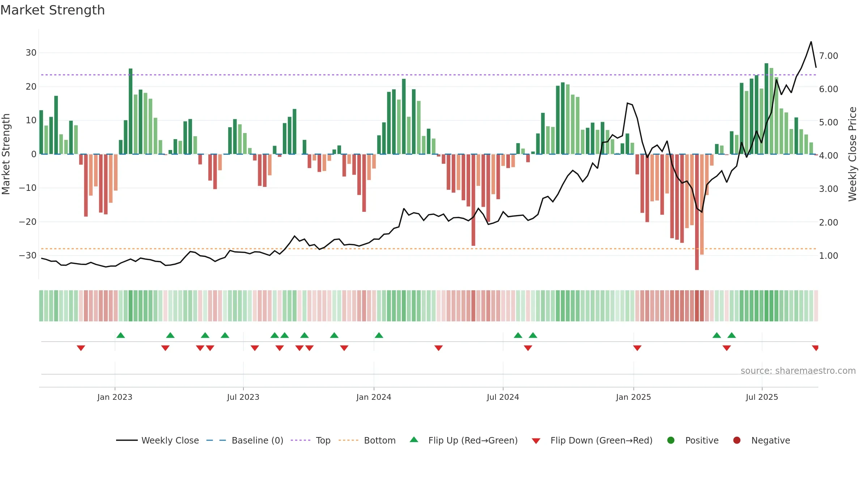Viewport: 868px width, 488px height.
Task: Click the 20 tick on left axis
Action: (x=31, y=87)
